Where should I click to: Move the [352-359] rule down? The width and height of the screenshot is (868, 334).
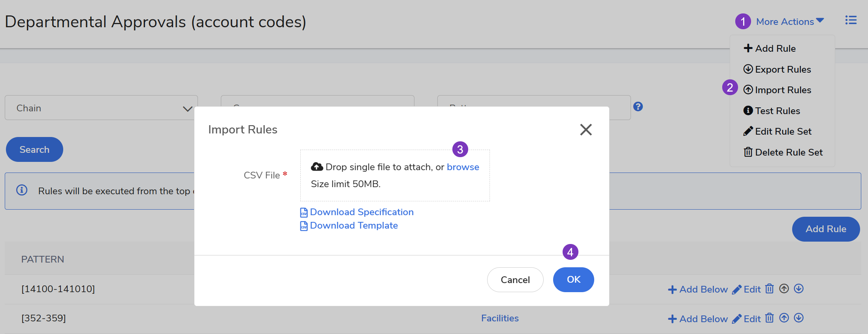(798, 318)
